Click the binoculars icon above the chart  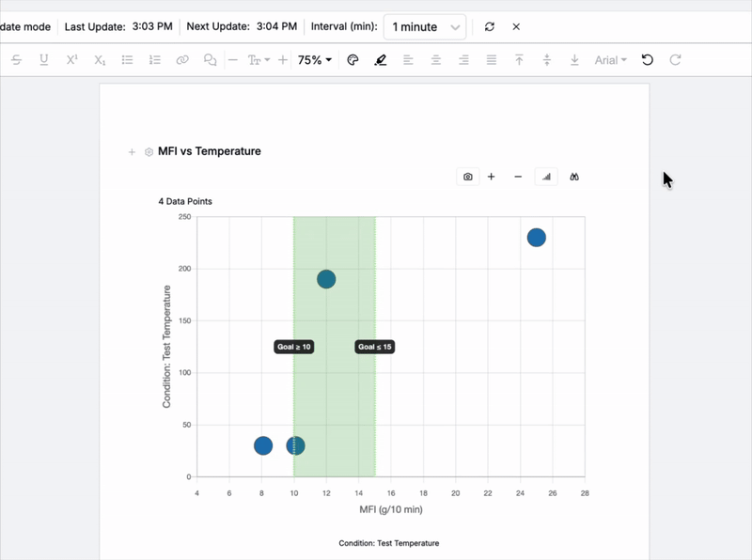coord(574,177)
